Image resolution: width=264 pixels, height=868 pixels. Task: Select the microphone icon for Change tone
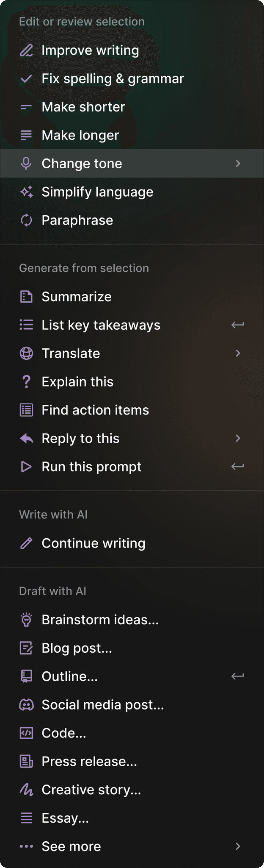click(x=26, y=163)
